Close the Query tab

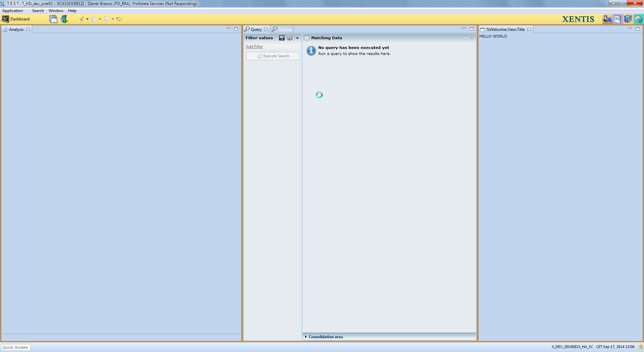(266, 29)
